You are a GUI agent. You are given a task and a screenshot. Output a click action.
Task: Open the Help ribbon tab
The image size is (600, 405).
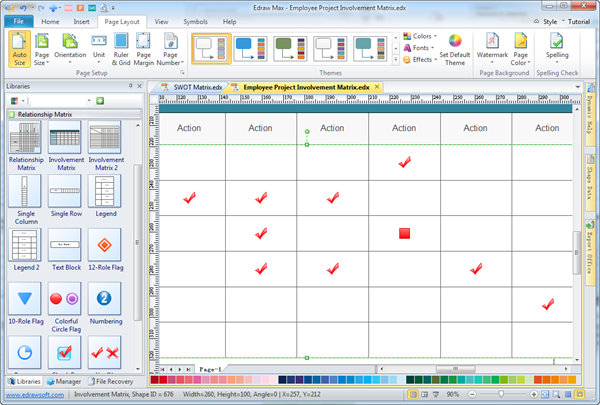[x=229, y=22]
